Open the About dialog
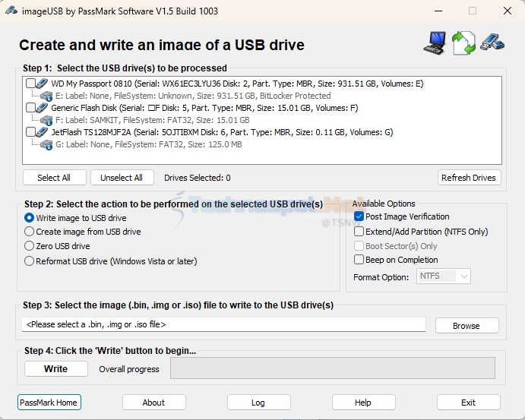525x420 pixels. click(153, 403)
